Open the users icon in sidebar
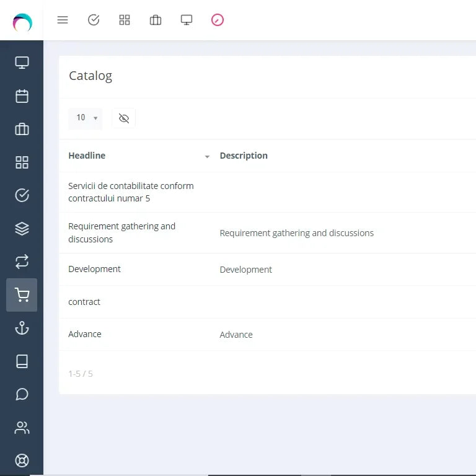The image size is (476, 476). pos(22,428)
